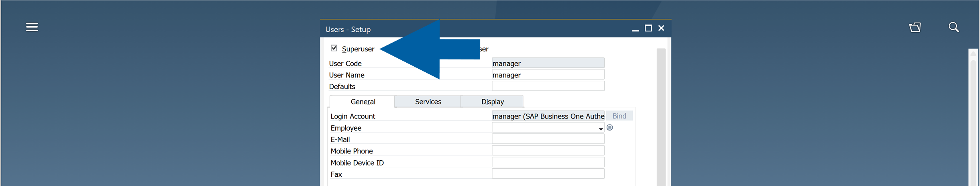980x186 pixels.
Task: Click the User Code field
Action: click(x=548, y=63)
